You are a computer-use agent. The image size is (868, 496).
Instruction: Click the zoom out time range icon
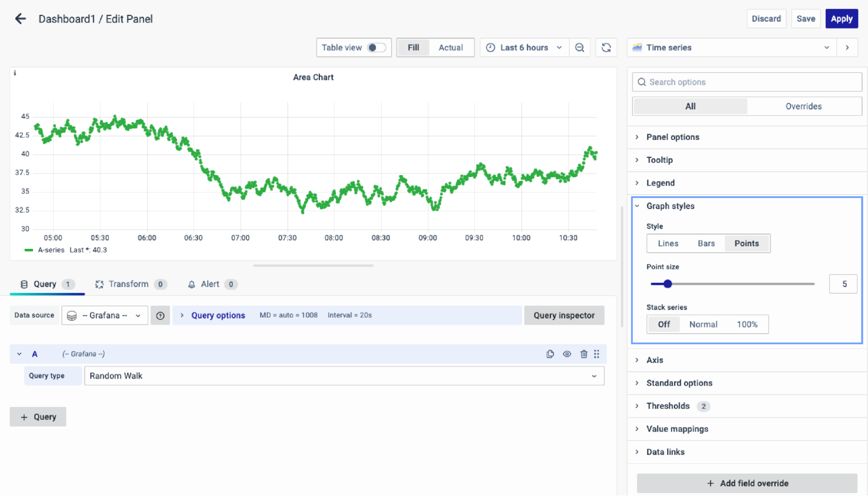(579, 47)
